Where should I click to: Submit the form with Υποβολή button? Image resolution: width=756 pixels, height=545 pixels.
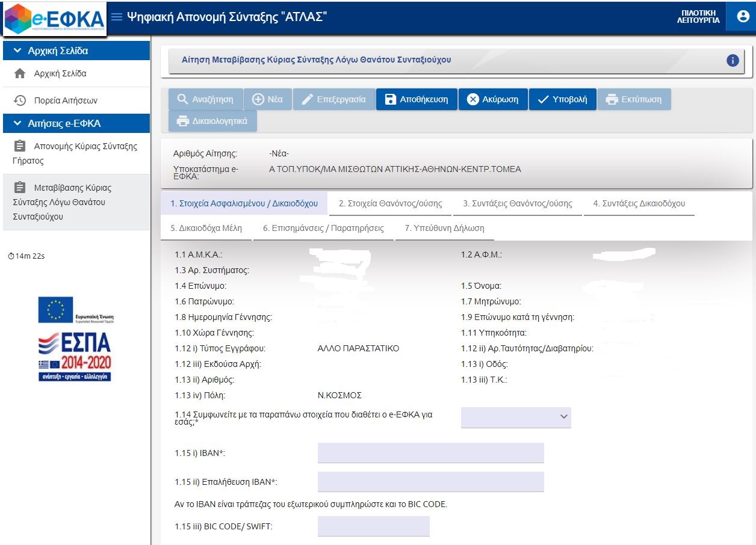pos(562,99)
